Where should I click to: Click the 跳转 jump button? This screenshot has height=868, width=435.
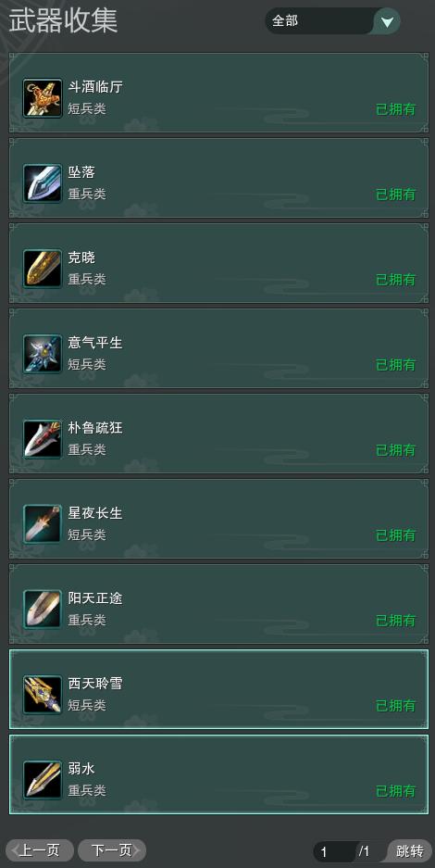coord(410,850)
